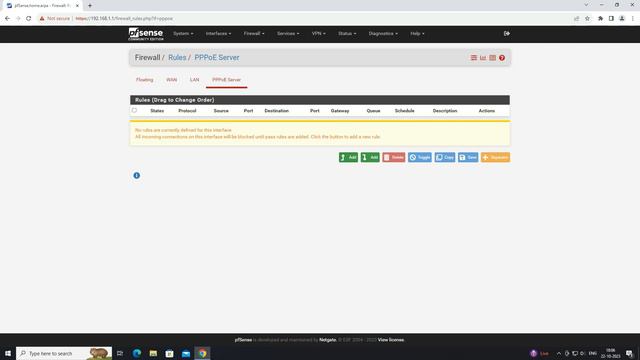Select the PPPoE Server rules tab
The width and height of the screenshot is (640, 360).
click(227, 80)
